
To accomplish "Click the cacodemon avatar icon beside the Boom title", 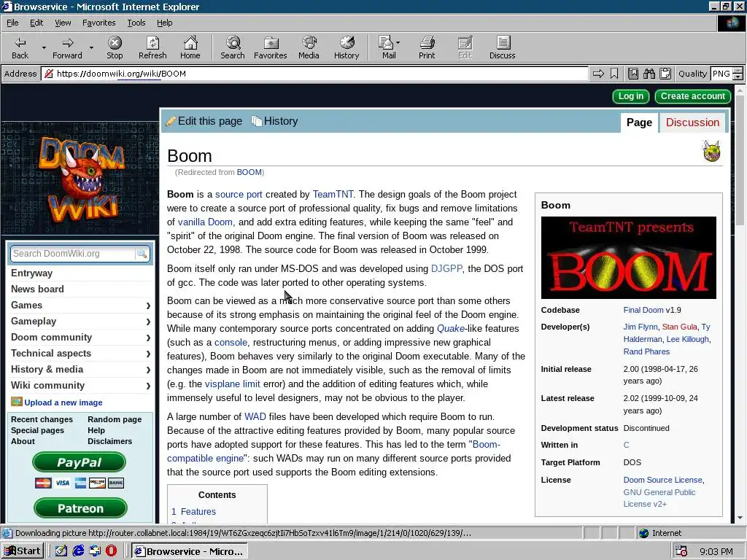I will coord(711,151).
